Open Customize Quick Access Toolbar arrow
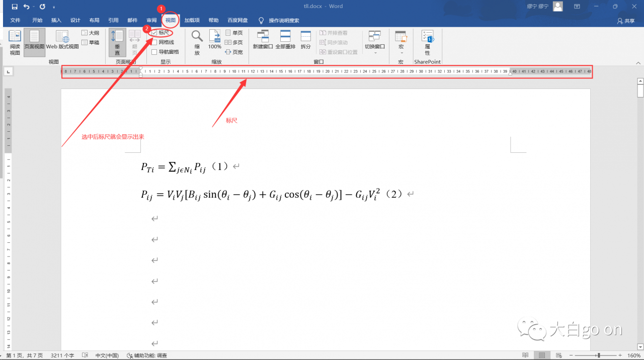This screenshot has width=644, height=360. coord(54,7)
